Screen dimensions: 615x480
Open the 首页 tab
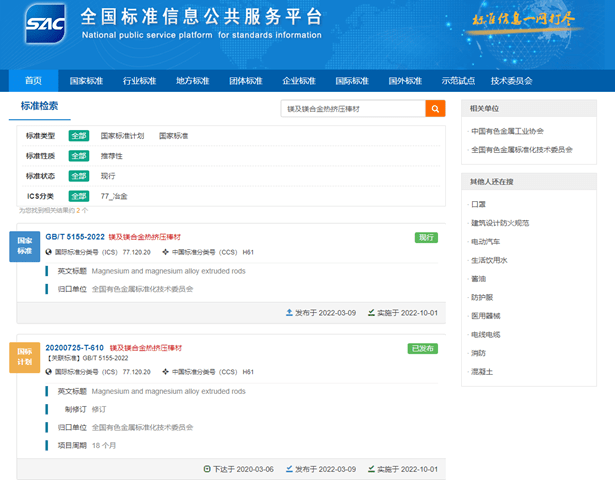tap(33, 81)
